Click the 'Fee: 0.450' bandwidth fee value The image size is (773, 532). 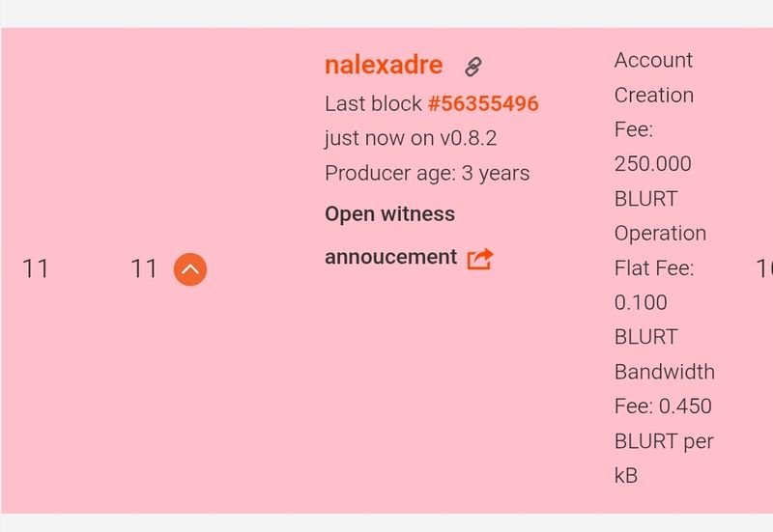point(663,406)
